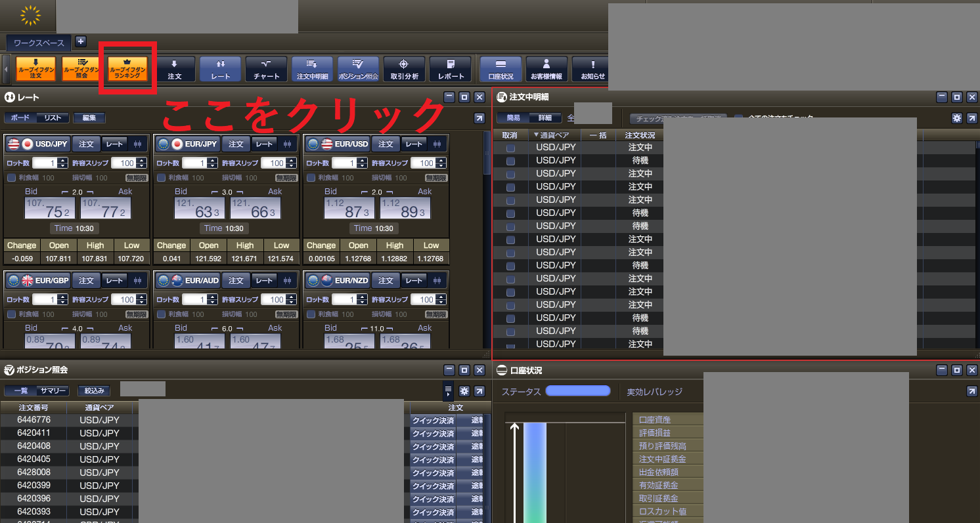Adjust EUR/JPY 許容スリップ stepper arrows
This screenshot has width=980, height=523.
click(x=292, y=163)
